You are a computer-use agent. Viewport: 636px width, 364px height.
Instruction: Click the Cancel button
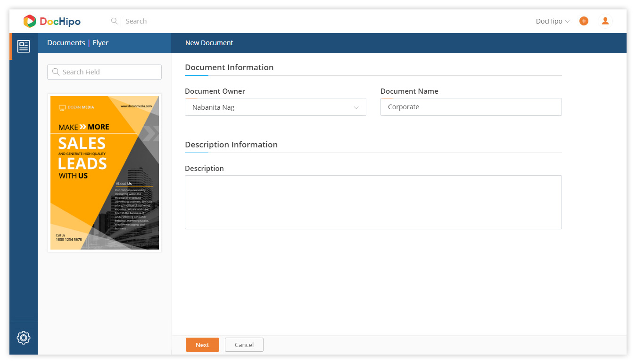244,345
